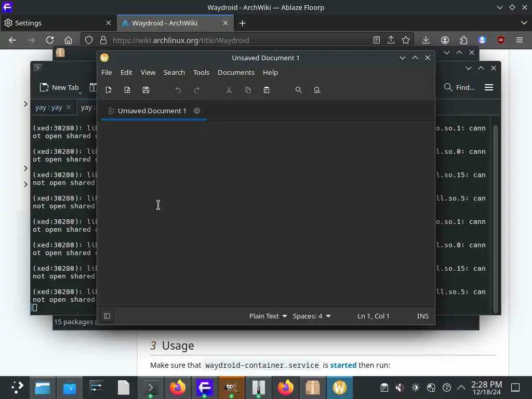Open a new browser tab with plus
The width and height of the screenshot is (532, 399).
point(242,23)
